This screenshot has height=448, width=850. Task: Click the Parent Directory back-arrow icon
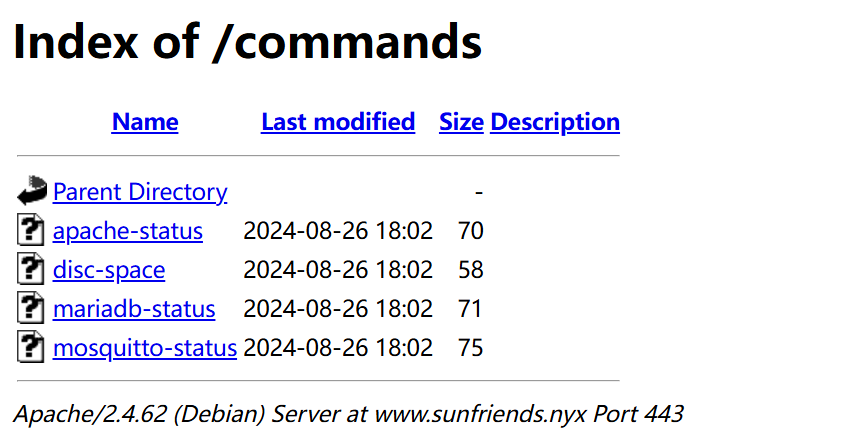32,190
